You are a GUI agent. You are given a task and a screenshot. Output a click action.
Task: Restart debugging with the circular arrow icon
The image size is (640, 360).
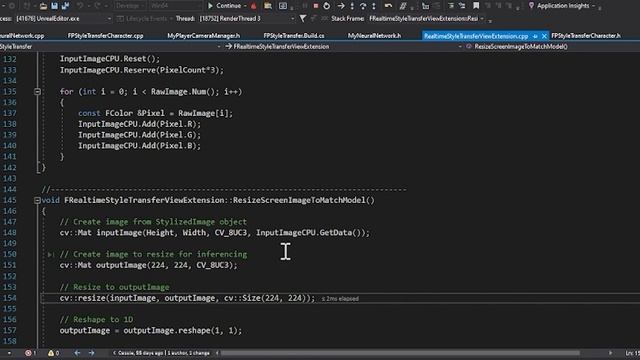327,6
